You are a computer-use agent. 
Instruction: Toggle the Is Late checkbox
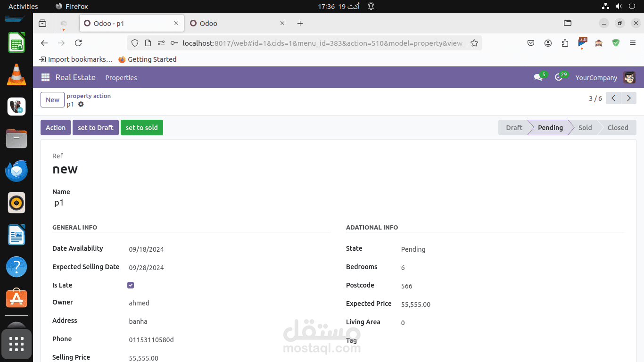pos(131,285)
